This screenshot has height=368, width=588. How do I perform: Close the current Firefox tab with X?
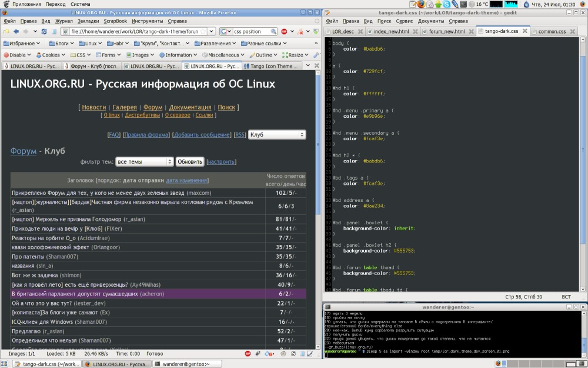pyautogui.click(x=316, y=66)
